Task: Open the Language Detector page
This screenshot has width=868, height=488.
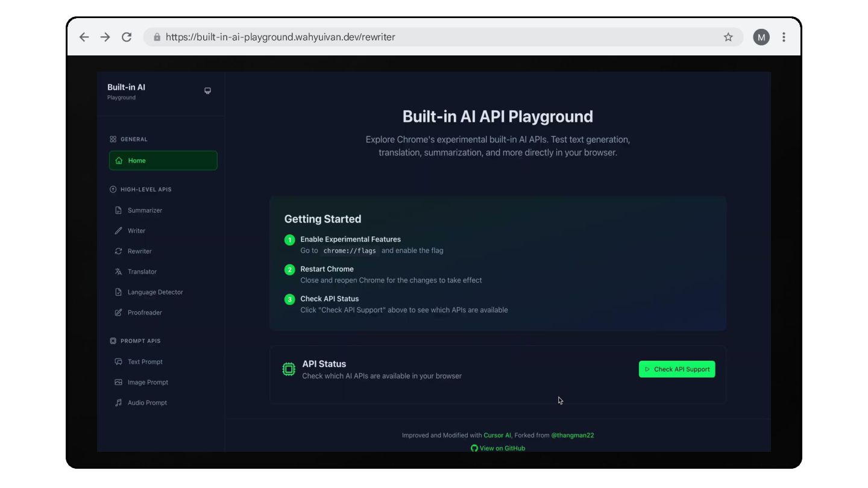Action: coord(163,292)
